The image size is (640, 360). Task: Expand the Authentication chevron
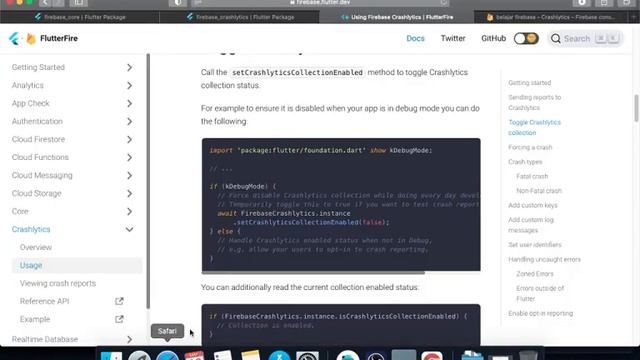[129, 121]
